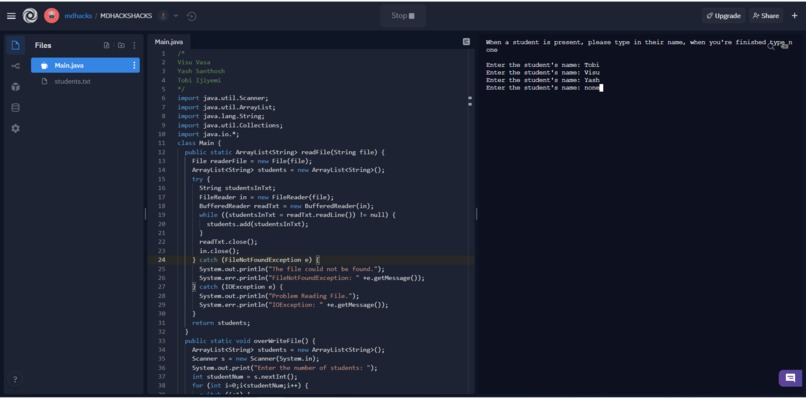
Task: Click the Add file icon
Action: (x=106, y=45)
